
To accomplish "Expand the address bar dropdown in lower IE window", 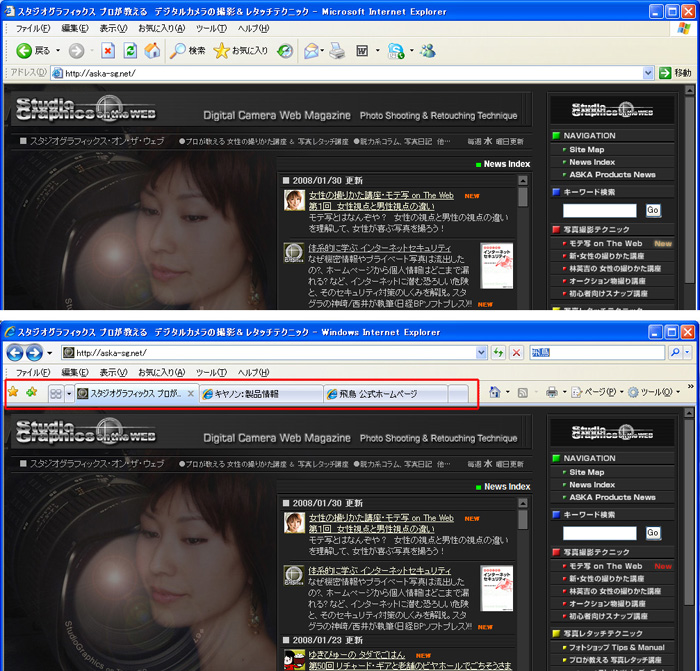I will (481, 353).
